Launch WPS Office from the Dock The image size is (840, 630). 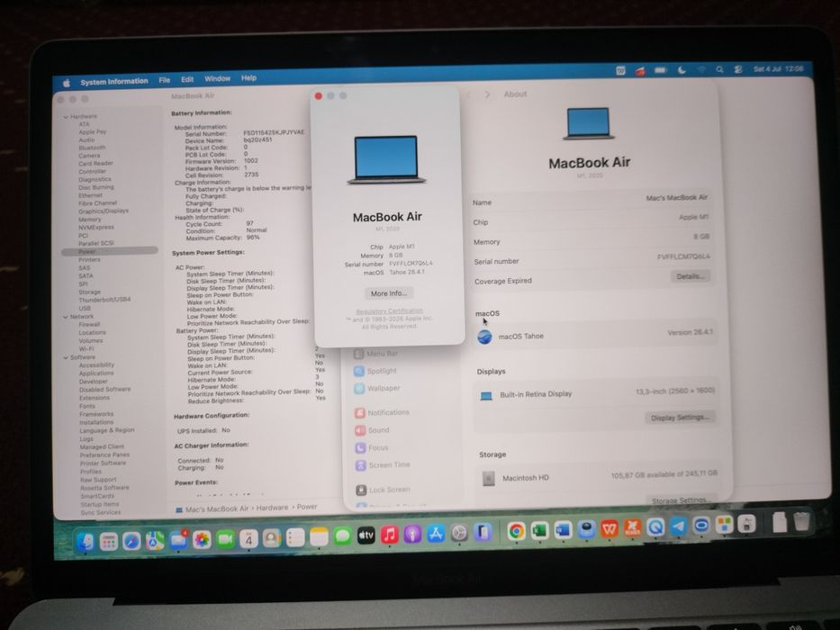pos(610,529)
